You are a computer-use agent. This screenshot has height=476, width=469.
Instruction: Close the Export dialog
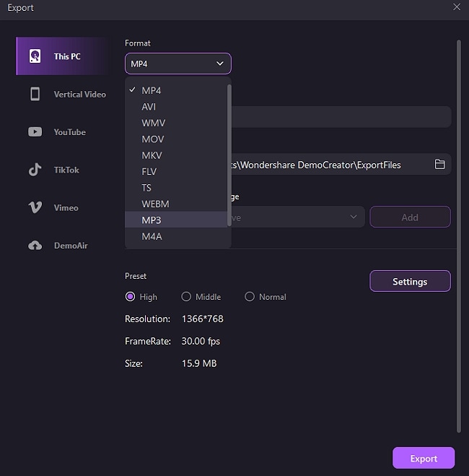pyautogui.click(x=456, y=7)
